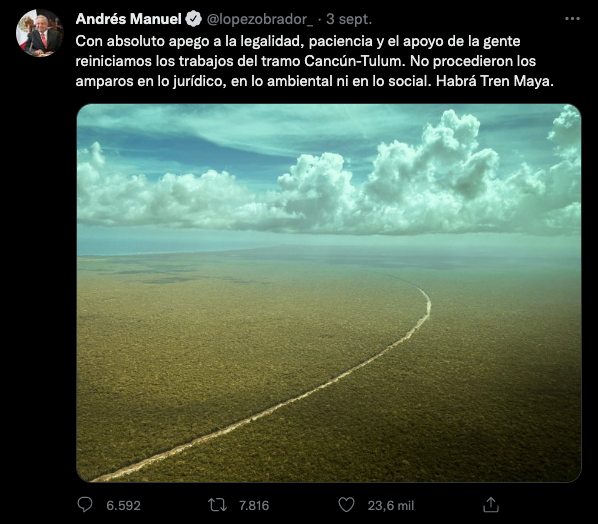Open Andrés Manuel profile avatar
This screenshot has height=524, width=598.
(x=39, y=33)
